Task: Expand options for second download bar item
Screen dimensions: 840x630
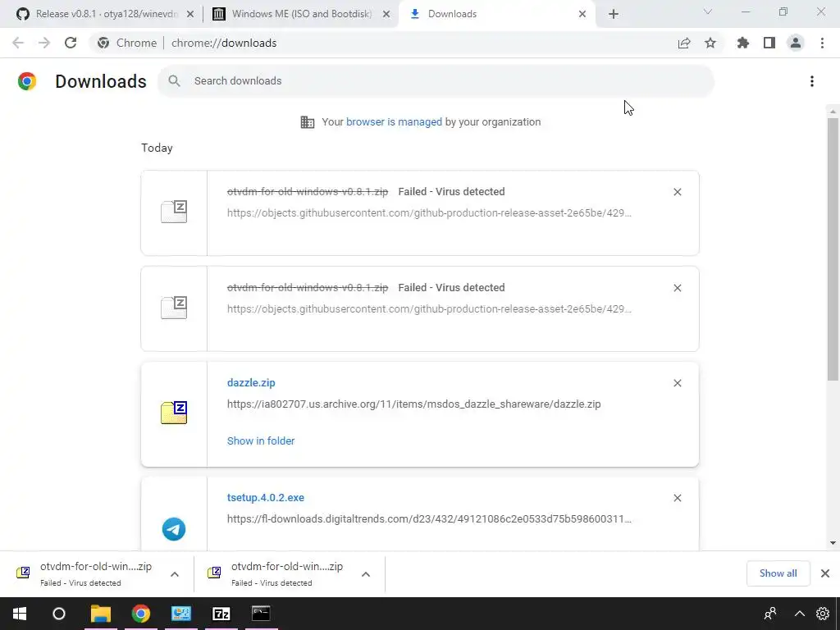Action: (366, 574)
